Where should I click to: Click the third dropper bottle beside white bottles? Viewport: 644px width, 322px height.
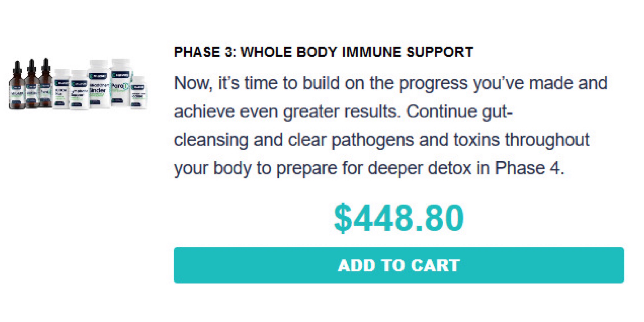[x=46, y=83]
